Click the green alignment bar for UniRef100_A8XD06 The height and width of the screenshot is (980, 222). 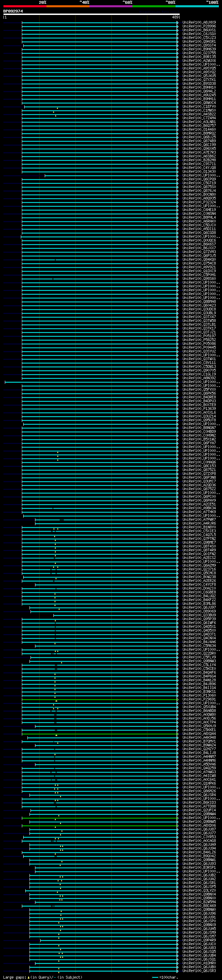(100, 826)
